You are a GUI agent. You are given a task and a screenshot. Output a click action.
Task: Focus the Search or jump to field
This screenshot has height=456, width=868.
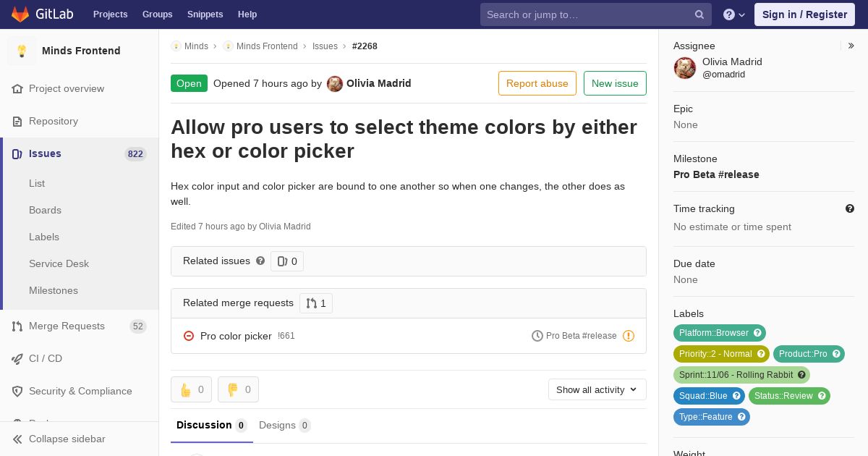coord(586,14)
